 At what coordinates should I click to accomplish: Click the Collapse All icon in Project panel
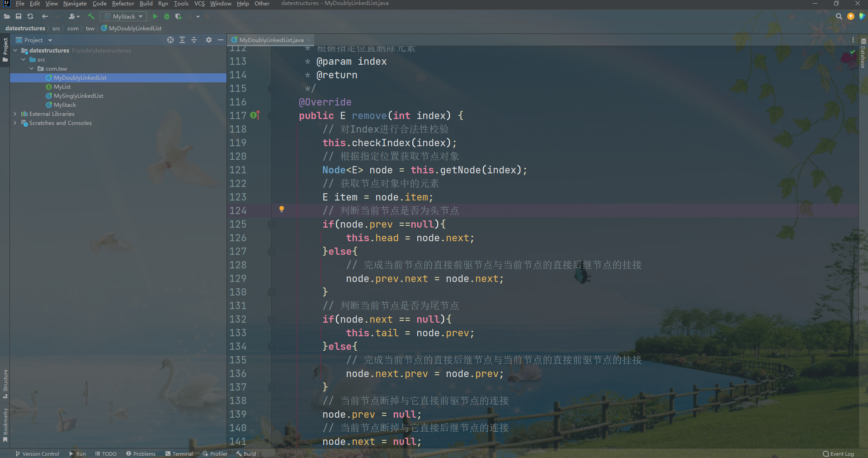click(194, 40)
